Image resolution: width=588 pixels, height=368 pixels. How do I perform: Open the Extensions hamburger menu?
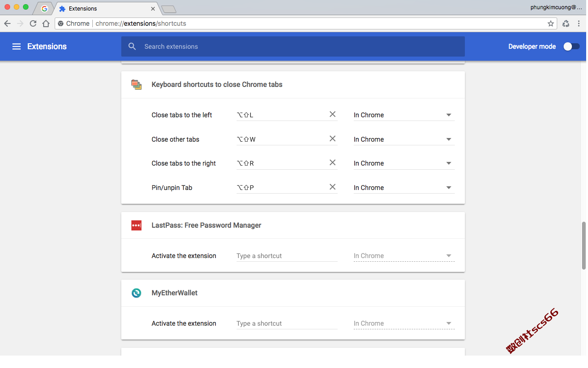17,46
